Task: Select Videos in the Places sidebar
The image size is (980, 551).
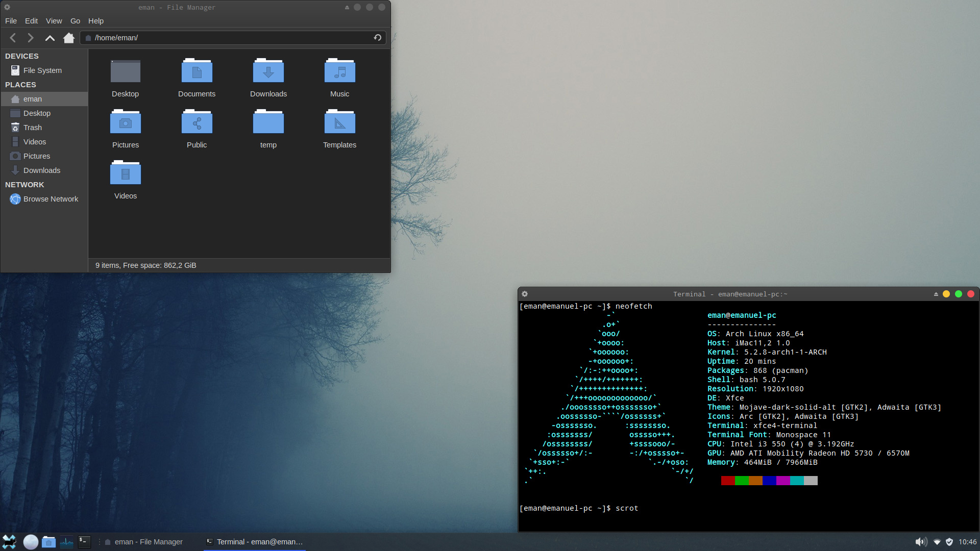Action: pos(44,142)
